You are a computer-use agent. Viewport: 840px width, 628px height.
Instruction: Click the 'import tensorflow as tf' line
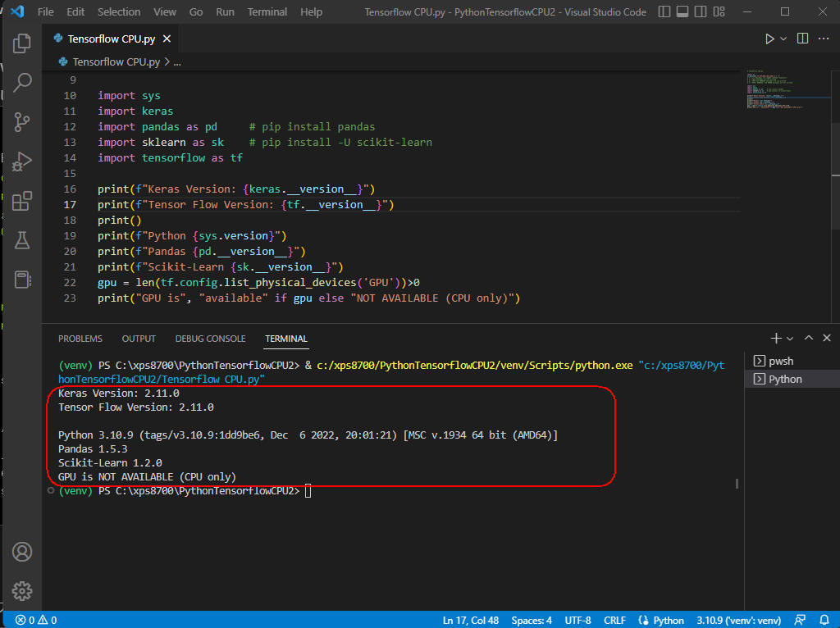click(x=171, y=158)
